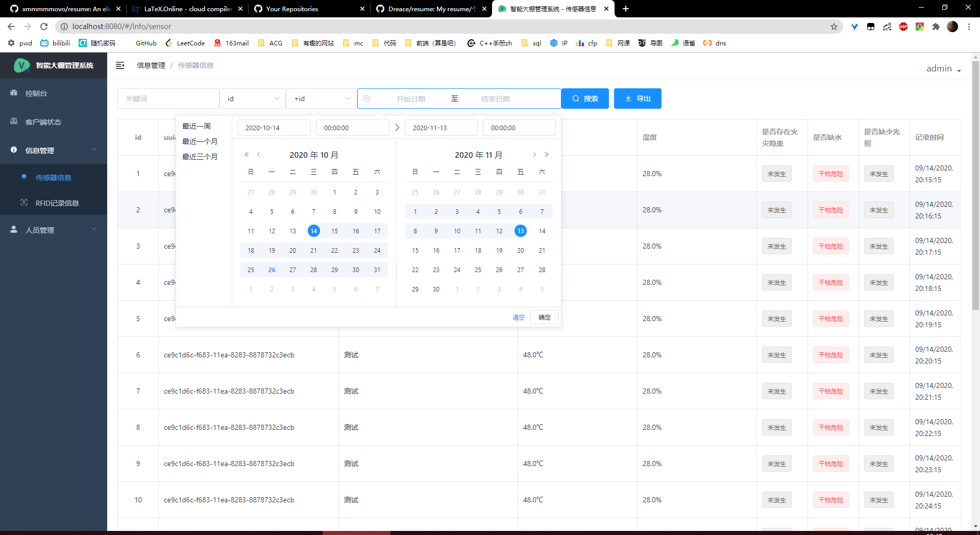Open 客户端状态 in the sidebar

tap(54, 122)
